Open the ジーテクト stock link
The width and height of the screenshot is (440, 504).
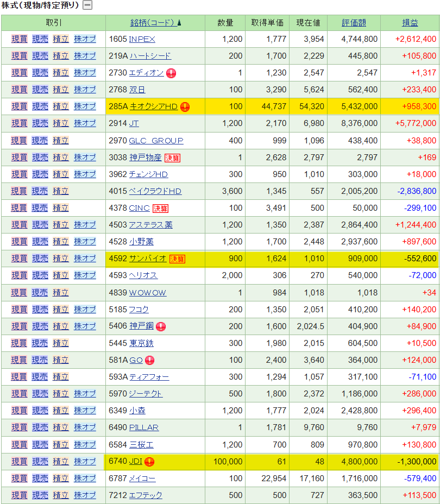coord(146,394)
